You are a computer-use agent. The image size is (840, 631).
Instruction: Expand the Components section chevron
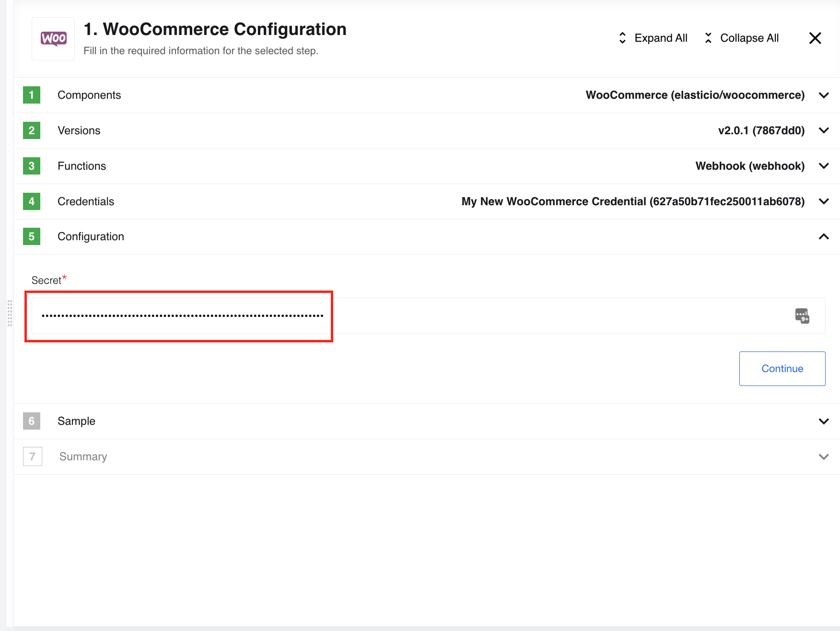pyautogui.click(x=824, y=95)
